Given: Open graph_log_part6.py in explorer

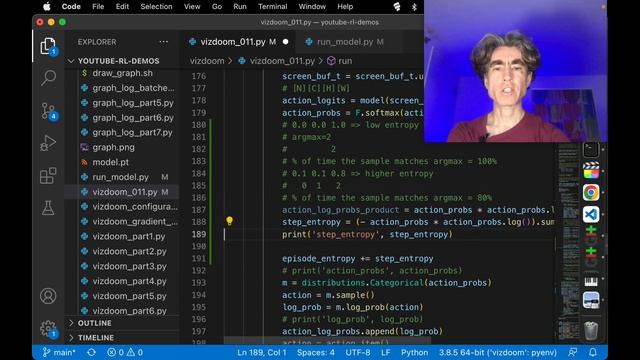Looking at the screenshot, I should coord(122,118).
